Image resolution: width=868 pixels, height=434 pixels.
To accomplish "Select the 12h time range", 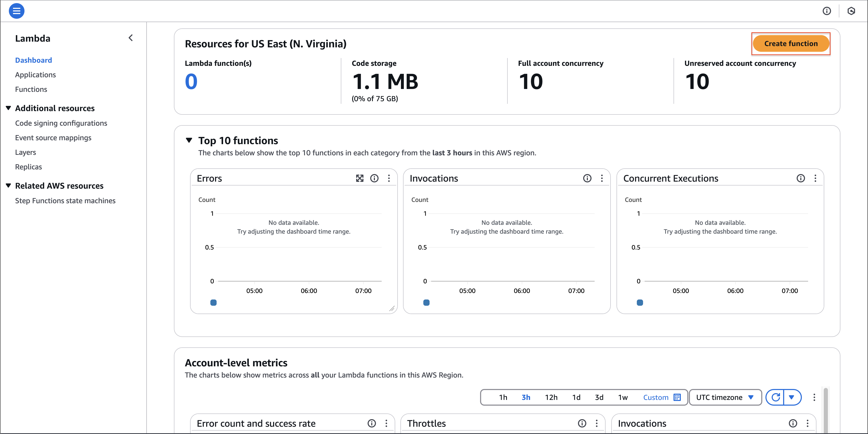I will [x=551, y=397].
